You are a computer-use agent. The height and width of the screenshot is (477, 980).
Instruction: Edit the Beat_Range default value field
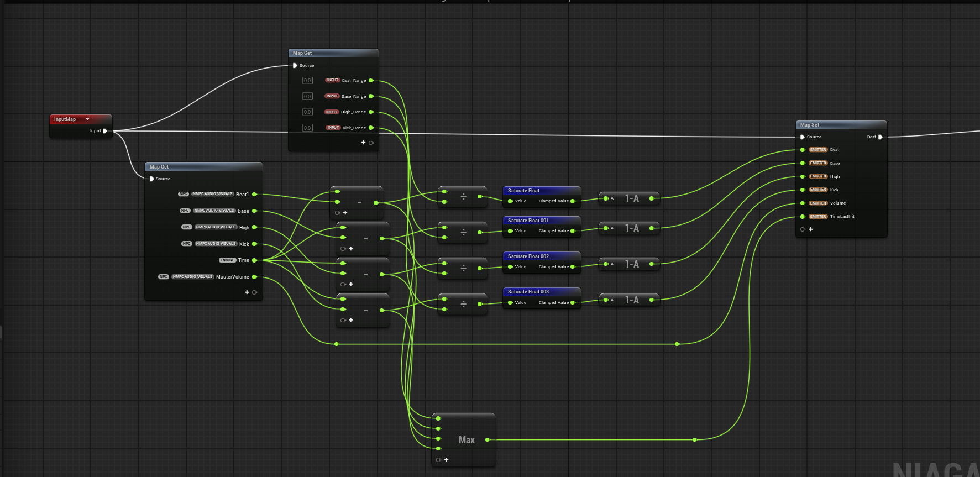pyautogui.click(x=307, y=81)
